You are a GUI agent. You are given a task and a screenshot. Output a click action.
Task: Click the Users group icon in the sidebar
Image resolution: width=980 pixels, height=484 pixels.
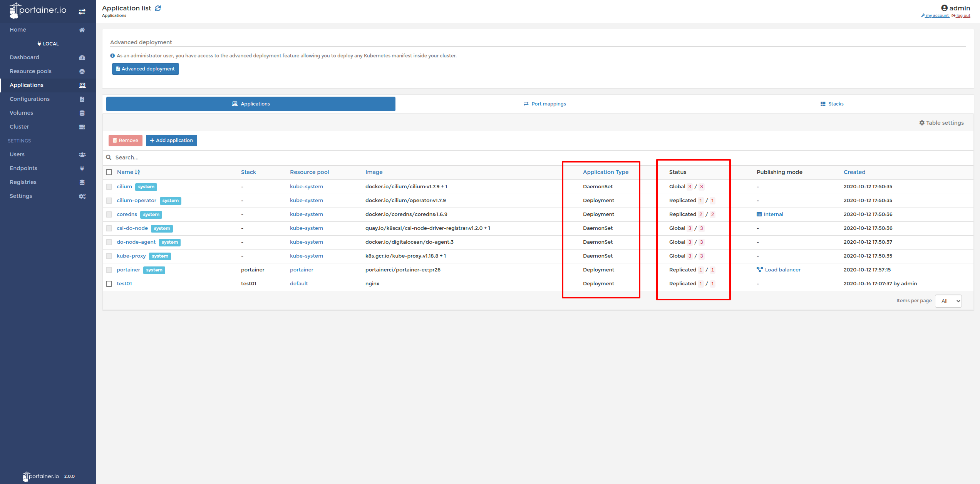point(82,154)
